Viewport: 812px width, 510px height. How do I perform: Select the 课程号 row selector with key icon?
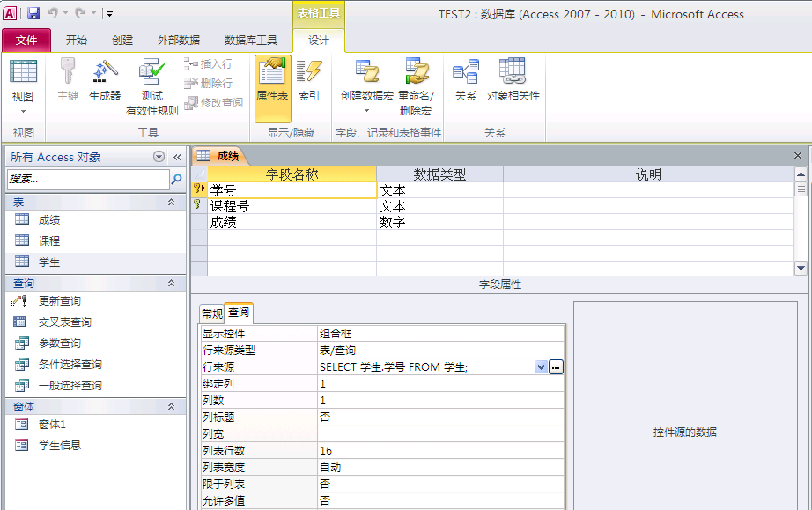tap(199, 206)
